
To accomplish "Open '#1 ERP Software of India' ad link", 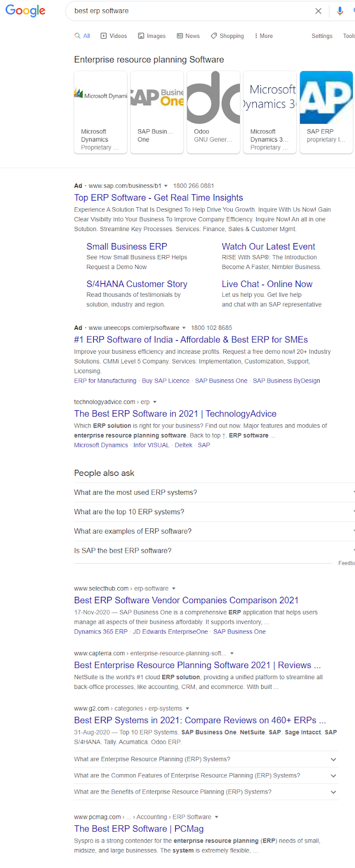I will tap(191, 340).
